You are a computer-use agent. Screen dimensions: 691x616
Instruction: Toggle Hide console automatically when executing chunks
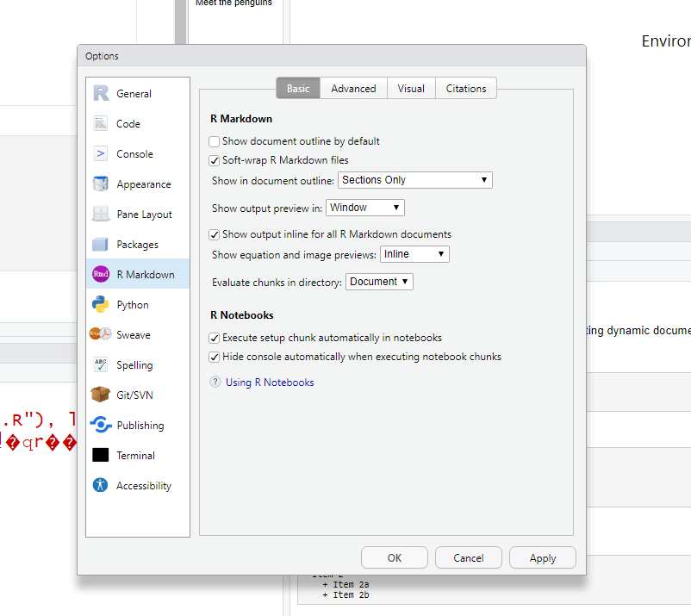point(215,357)
